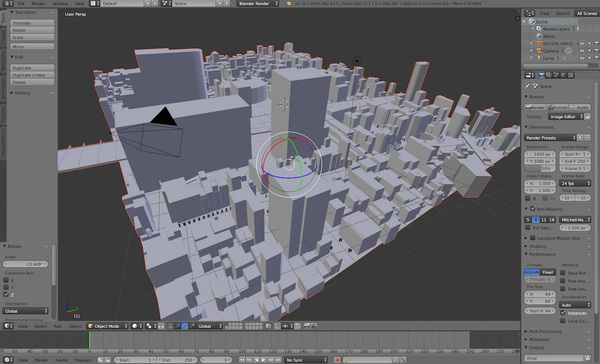Toggle visibility eye for Camera object
The image size is (600, 364).
582,51
